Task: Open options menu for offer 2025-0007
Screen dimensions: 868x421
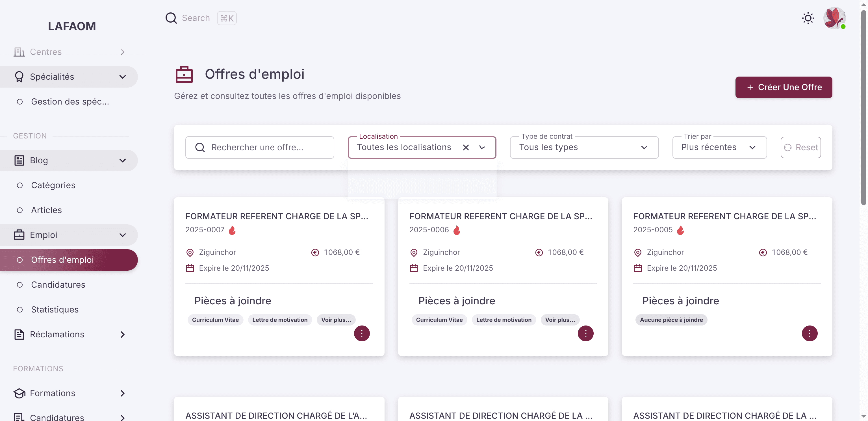Action: (x=362, y=333)
